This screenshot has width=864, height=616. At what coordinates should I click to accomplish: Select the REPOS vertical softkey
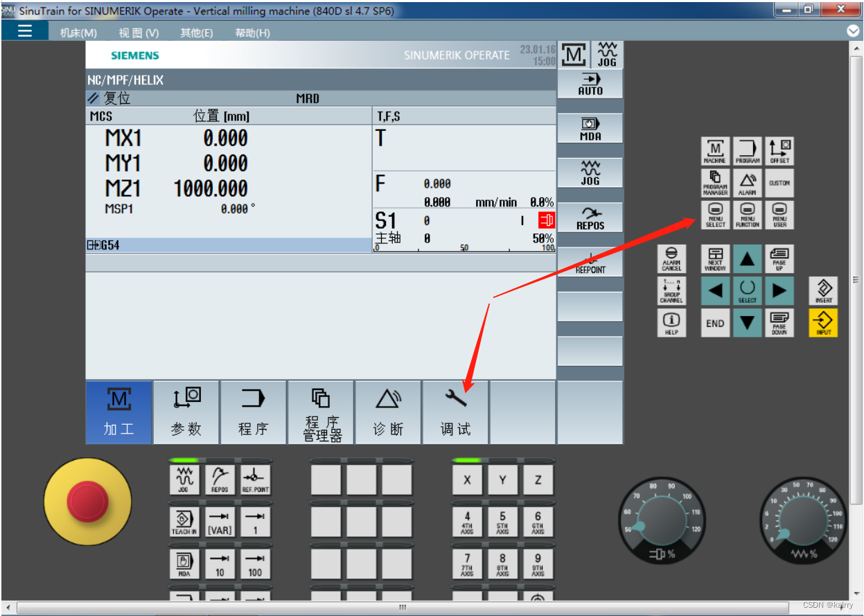coord(590,218)
